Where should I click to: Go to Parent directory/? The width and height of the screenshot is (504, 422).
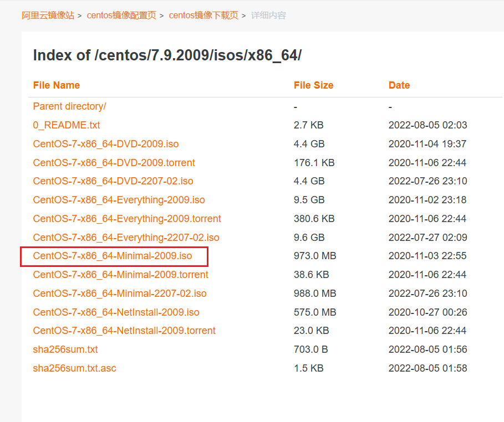[x=69, y=106]
